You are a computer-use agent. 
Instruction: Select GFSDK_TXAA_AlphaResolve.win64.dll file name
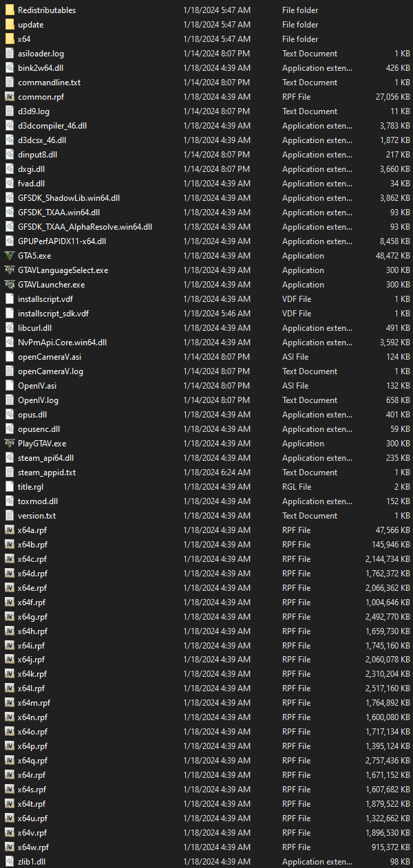tap(85, 227)
